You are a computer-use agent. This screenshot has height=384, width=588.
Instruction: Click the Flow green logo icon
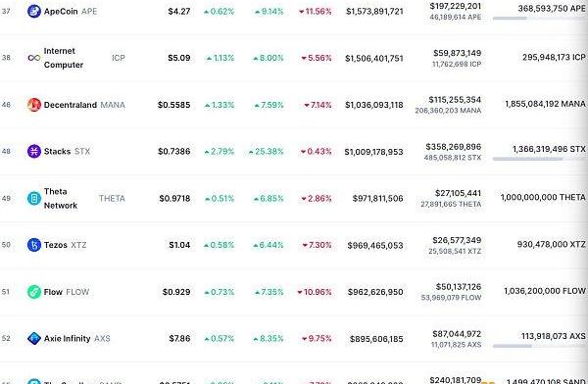(34, 292)
